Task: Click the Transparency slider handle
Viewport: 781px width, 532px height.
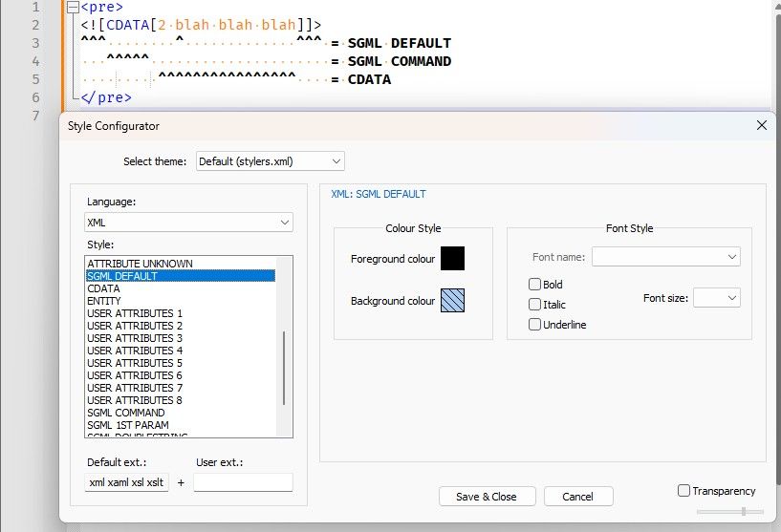Action: tap(743, 511)
